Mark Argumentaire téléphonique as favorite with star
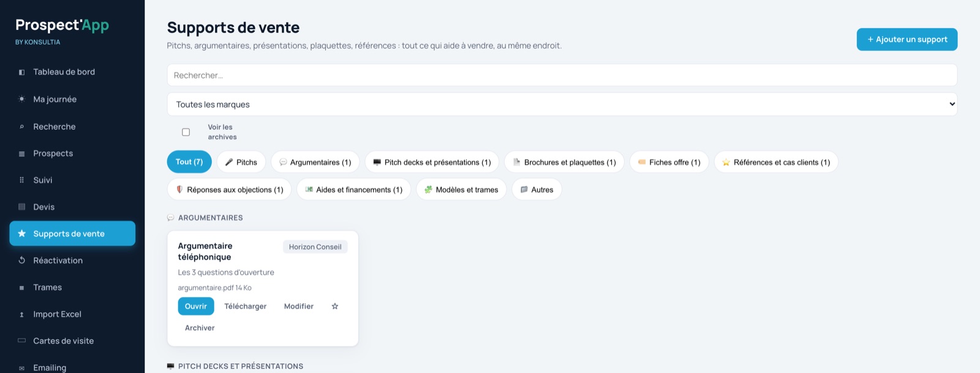The height and width of the screenshot is (373, 980). click(x=335, y=306)
